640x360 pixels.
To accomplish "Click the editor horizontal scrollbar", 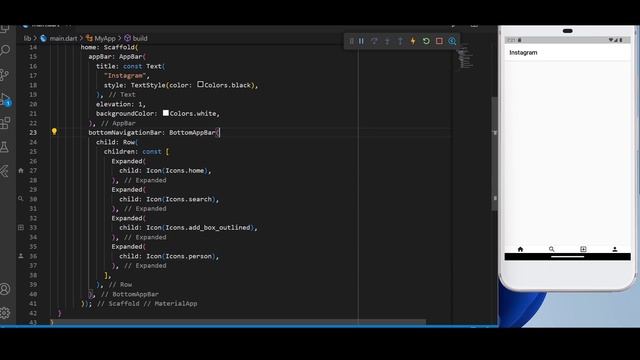I will [239, 322].
